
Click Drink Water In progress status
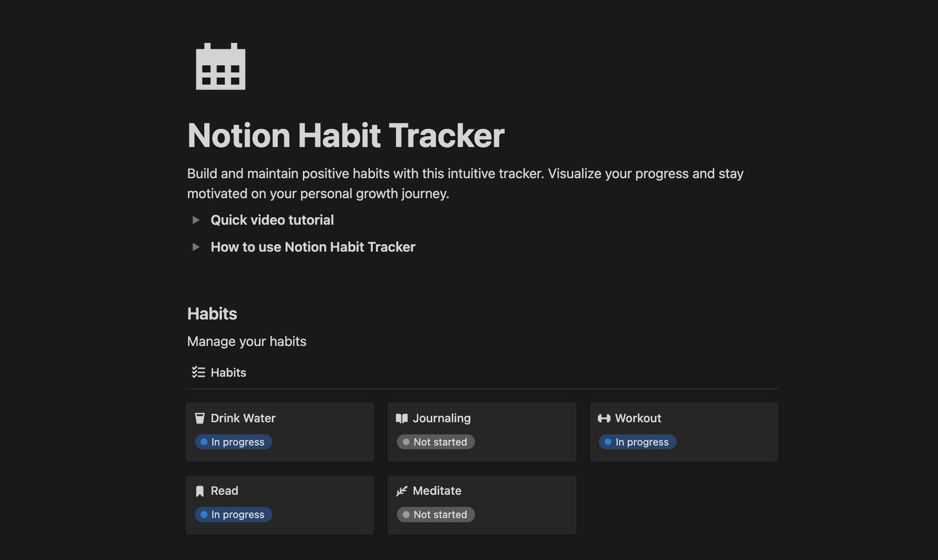233,442
